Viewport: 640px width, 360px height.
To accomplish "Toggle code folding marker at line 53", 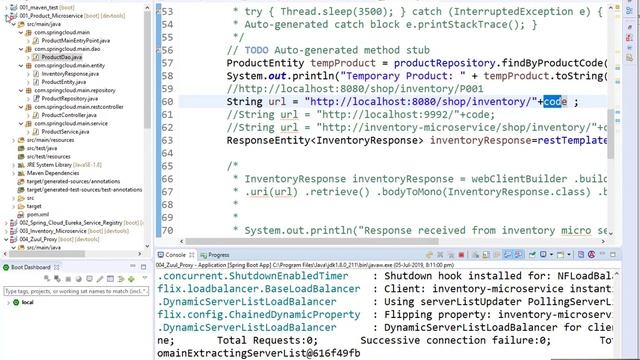I will coord(158,11).
